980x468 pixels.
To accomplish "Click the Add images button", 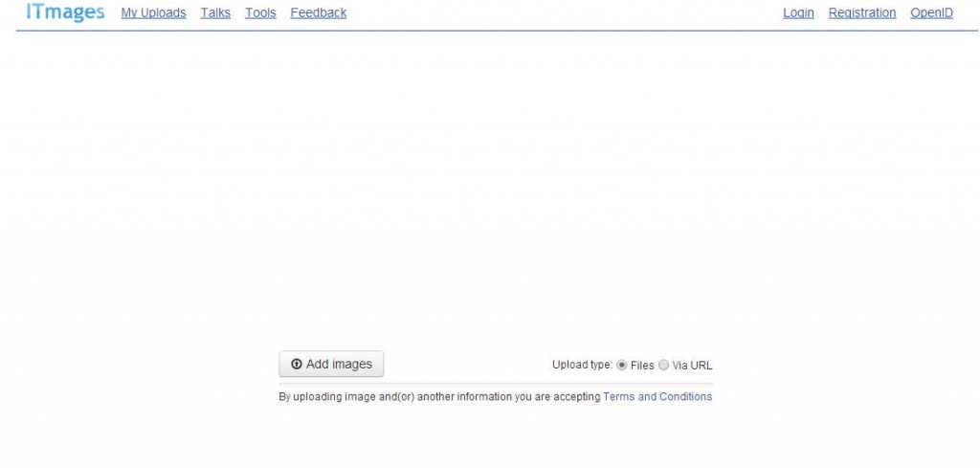I will click(x=331, y=365).
